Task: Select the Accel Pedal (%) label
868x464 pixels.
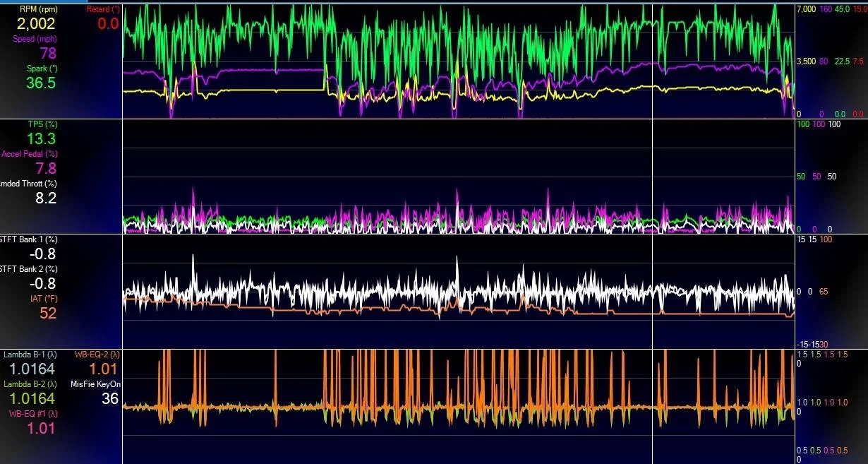Action: pos(30,154)
